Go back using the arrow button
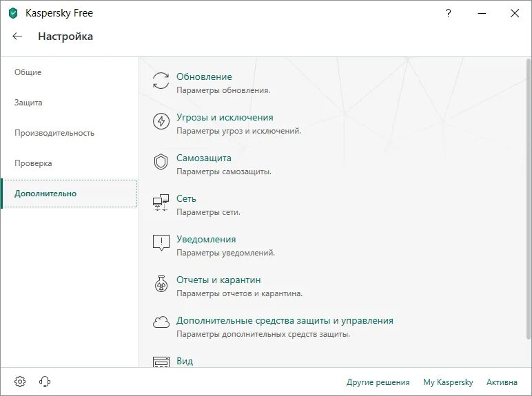This screenshot has height=396, width=532. click(x=18, y=37)
